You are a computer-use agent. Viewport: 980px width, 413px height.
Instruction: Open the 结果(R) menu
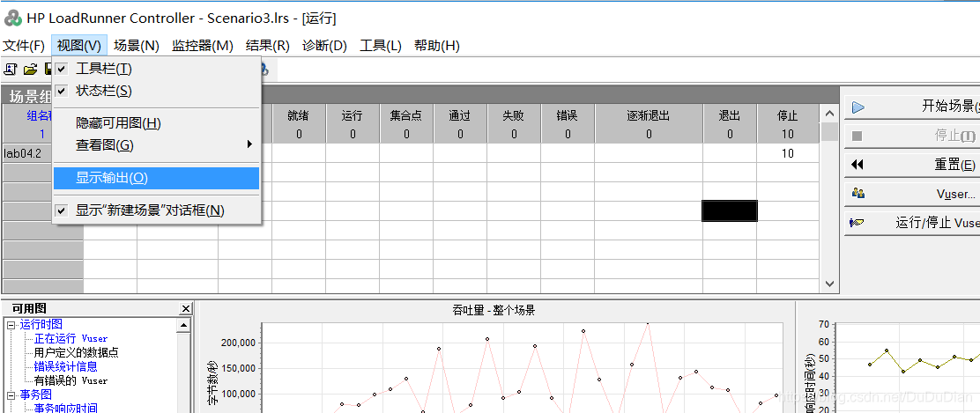pyautogui.click(x=268, y=46)
